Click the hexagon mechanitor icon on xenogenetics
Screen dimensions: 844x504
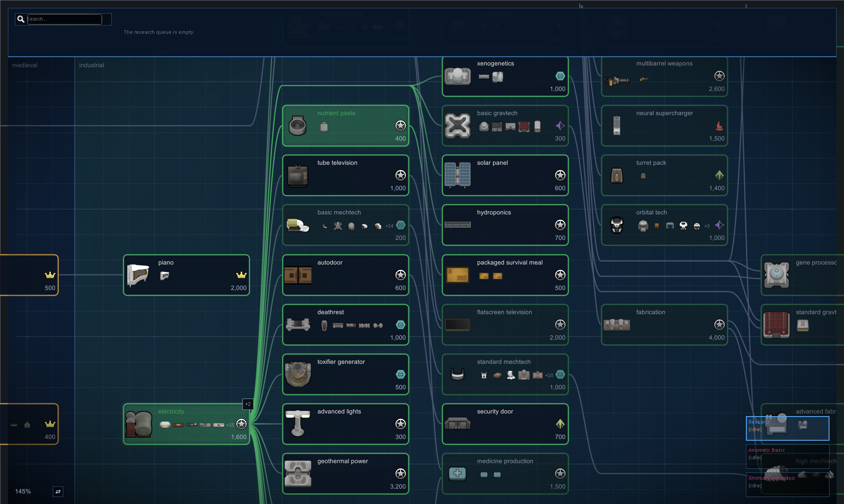[x=560, y=76]
